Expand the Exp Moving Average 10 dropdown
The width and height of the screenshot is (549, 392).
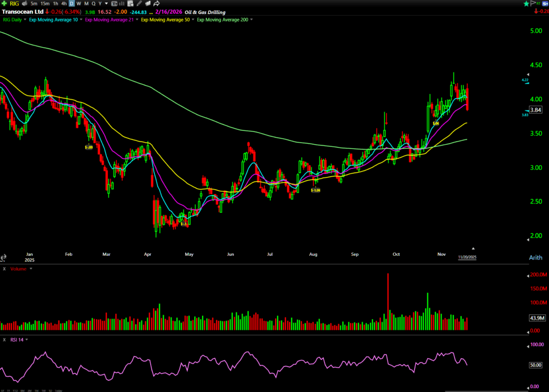pos(81,20)
